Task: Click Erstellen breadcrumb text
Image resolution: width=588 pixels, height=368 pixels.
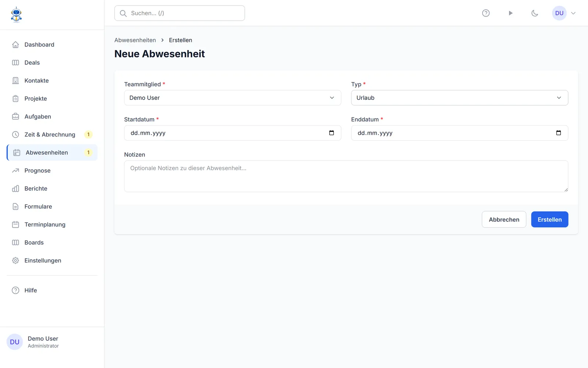Action: point(180,40)
